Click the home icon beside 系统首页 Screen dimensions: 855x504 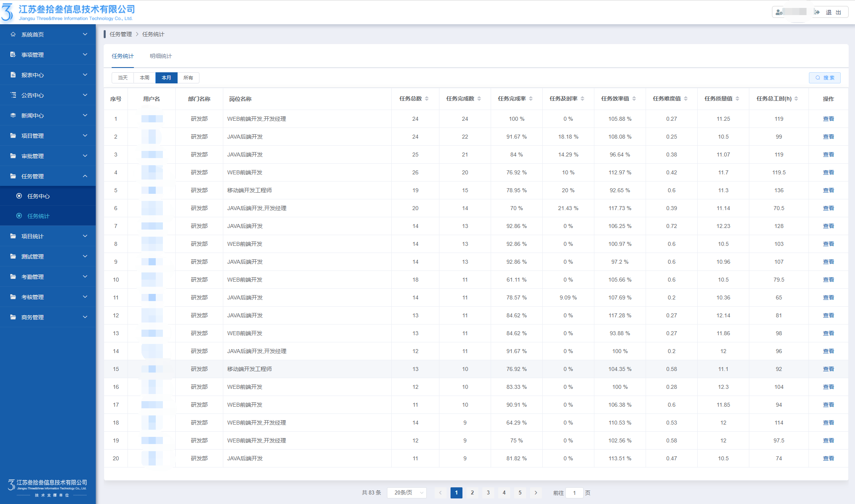(13, 35)
